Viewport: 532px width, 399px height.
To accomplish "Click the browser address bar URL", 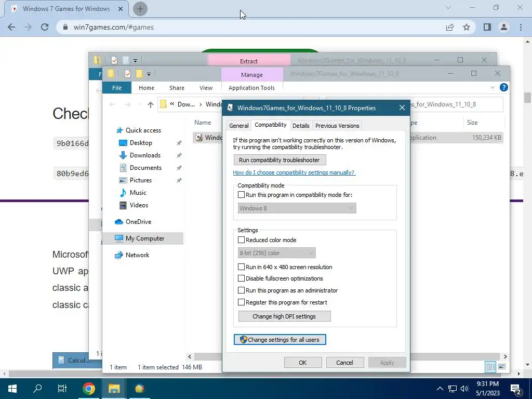I will [x=113, y=27].
